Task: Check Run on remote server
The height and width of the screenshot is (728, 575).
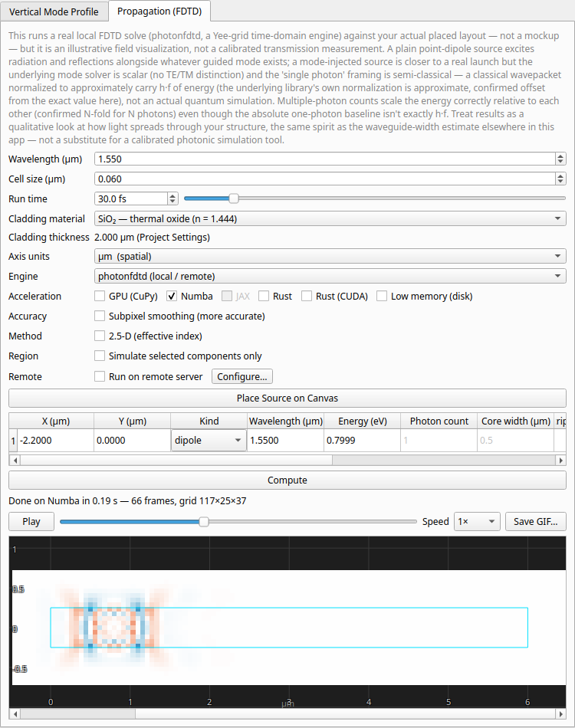Action: click(x=100, y=376)
